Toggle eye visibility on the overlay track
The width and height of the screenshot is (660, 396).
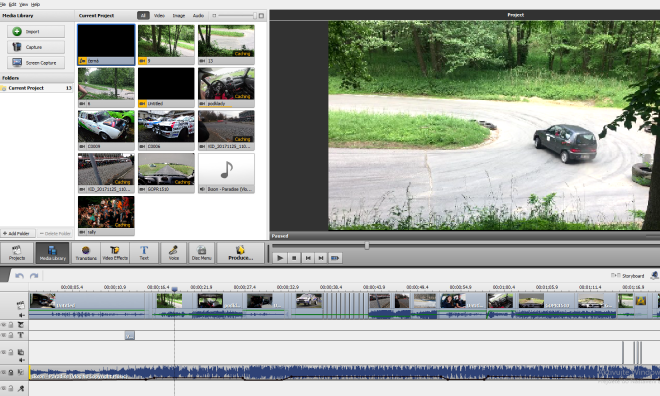3,352
